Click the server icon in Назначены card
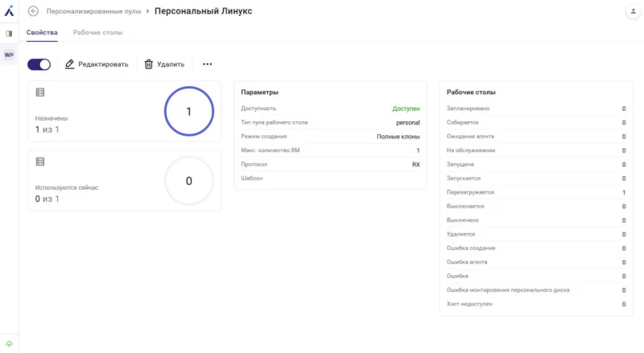The width and height of the screenshot is (644, 353). point(40,92)
